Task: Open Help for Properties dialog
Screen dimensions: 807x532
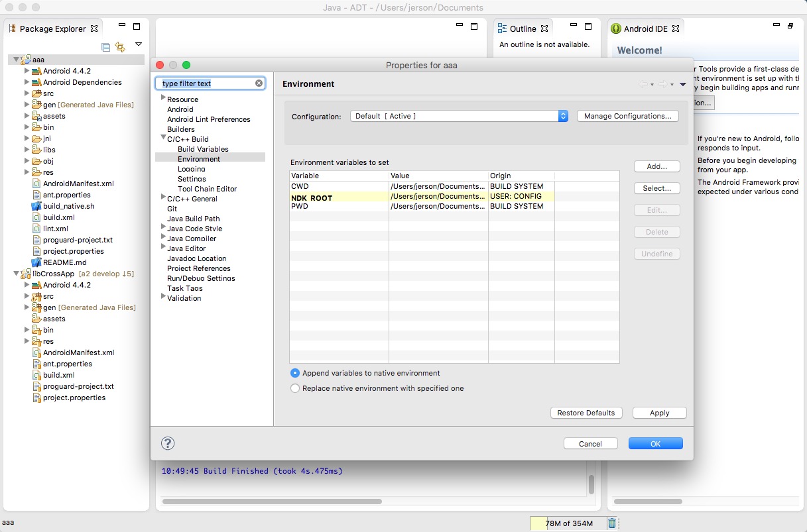Action: tap(168, 443)
